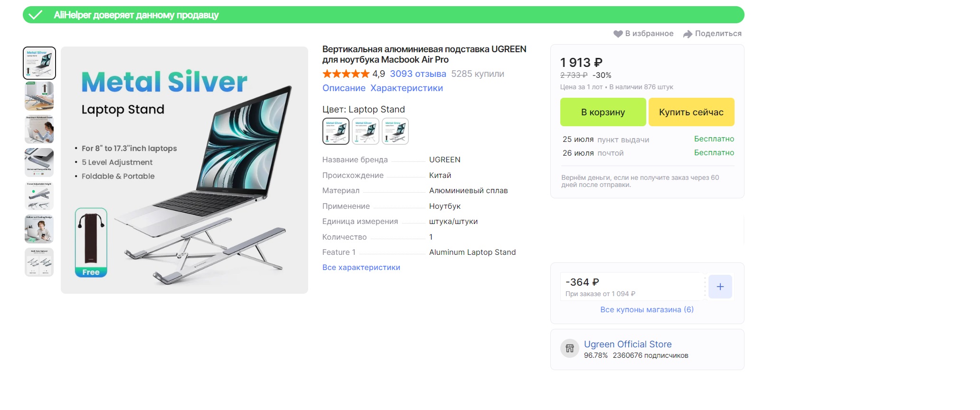Jump to the Характеристики section

coord(406,88)
